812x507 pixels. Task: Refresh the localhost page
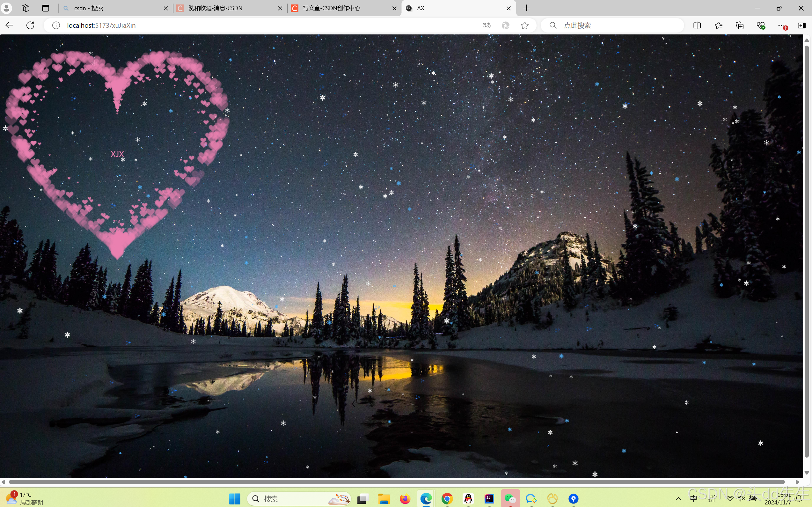(30, 25)
